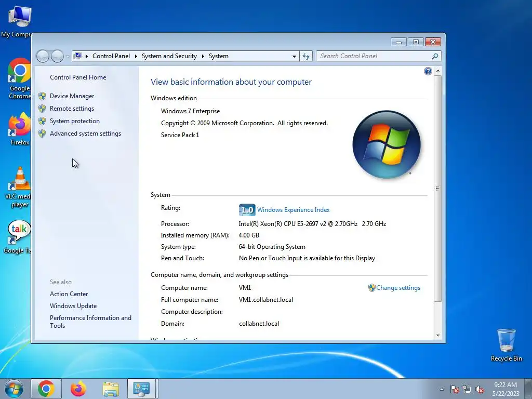
Task: Click the 1.0 rating badge
Action: [x=247, y=210]
